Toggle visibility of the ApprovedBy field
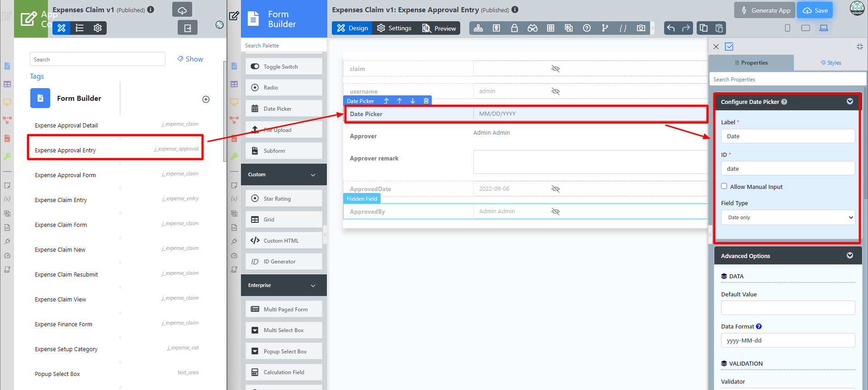The width and height of the screenshot is (868, 390). [x=556, y=211]
